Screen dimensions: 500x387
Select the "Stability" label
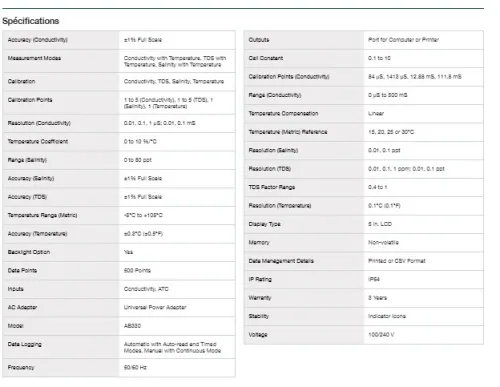tap(259, 316)
